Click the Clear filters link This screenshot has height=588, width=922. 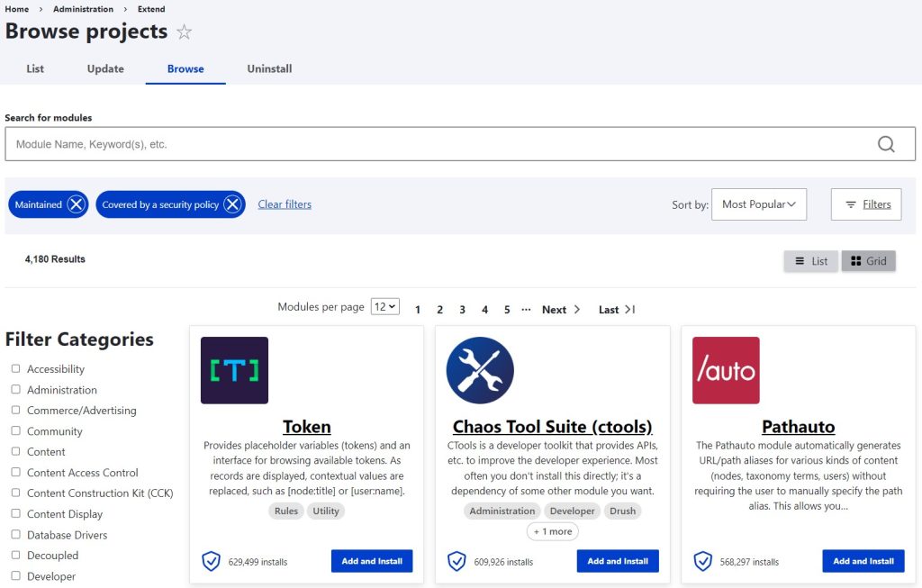pyautogui.click(x=285, y=204)
